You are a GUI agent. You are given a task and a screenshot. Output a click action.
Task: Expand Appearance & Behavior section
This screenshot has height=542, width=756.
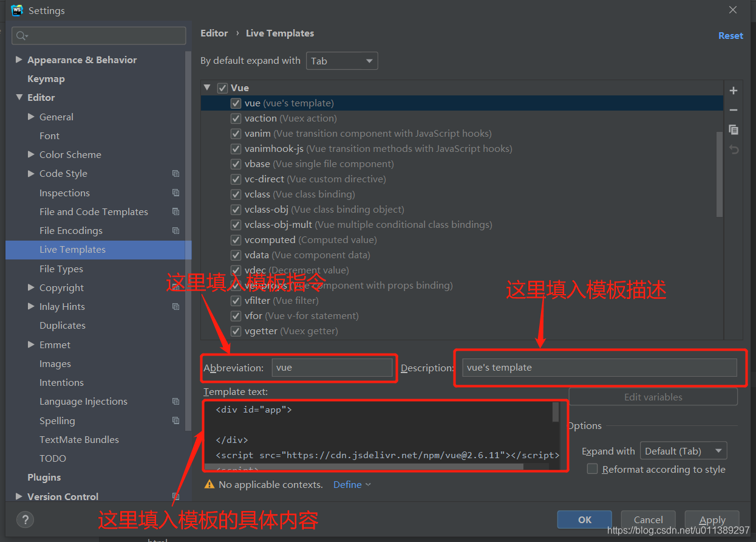(x=19, y=60)
